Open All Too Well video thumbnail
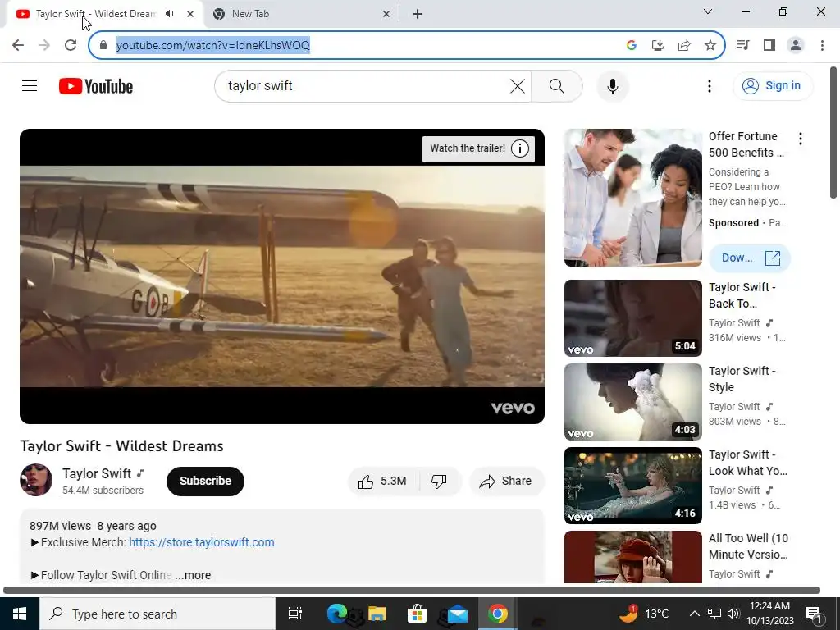Screen dimensions: 840x630 tap(632, 557)
